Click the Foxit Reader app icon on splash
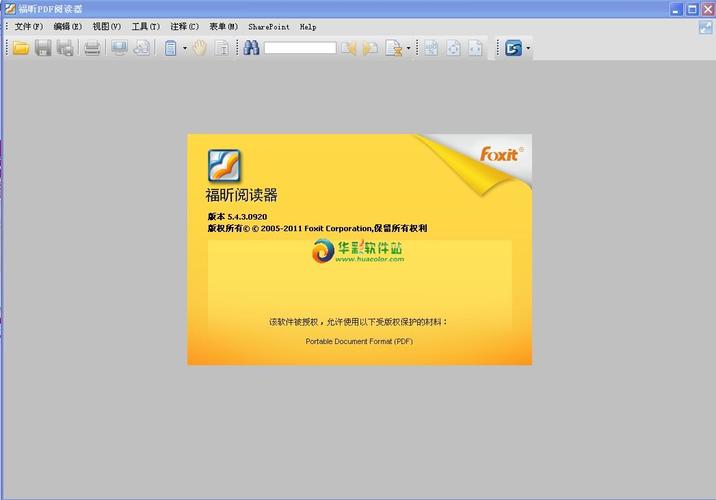Screen dimensions: 716x500 click(224, 165)
